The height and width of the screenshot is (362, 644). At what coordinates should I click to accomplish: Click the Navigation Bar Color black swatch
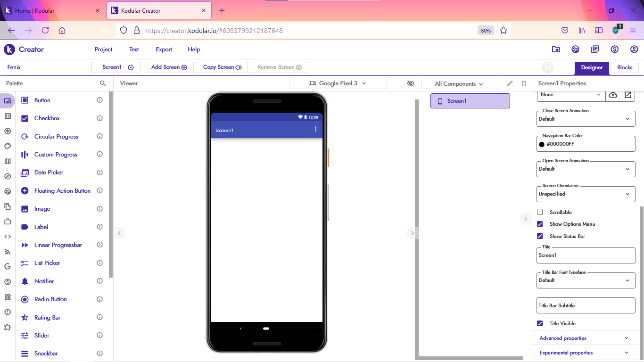point(542,144)
